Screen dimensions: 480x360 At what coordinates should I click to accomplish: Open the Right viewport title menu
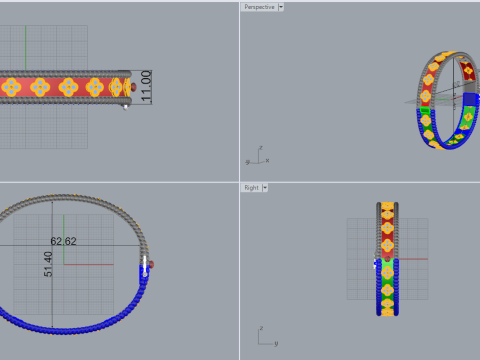[x=251, y=188]
